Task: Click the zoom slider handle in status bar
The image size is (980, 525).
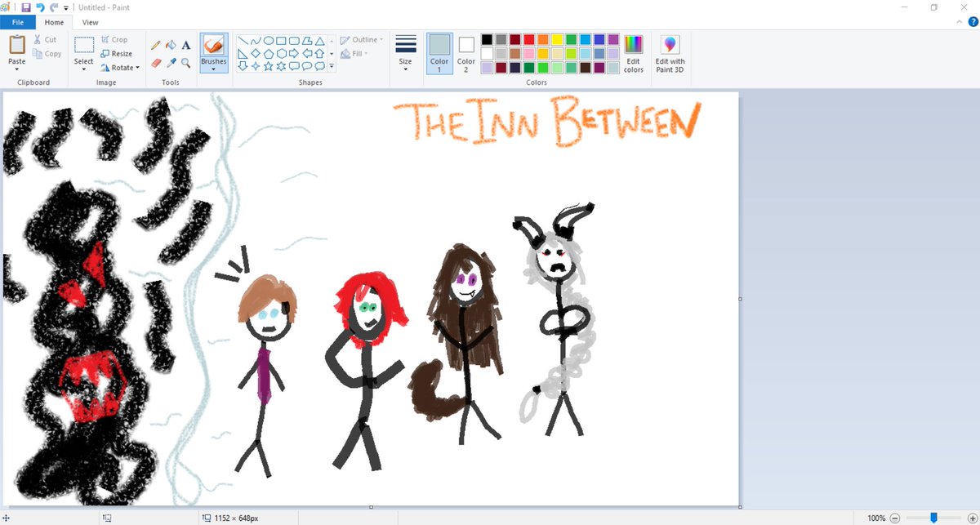Action: pos(933,518)
